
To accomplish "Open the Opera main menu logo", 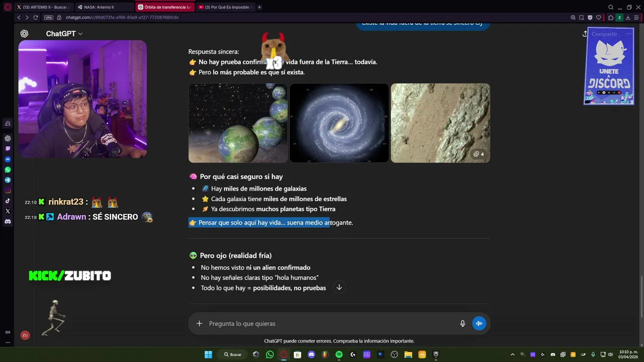I will click(8, 7).
